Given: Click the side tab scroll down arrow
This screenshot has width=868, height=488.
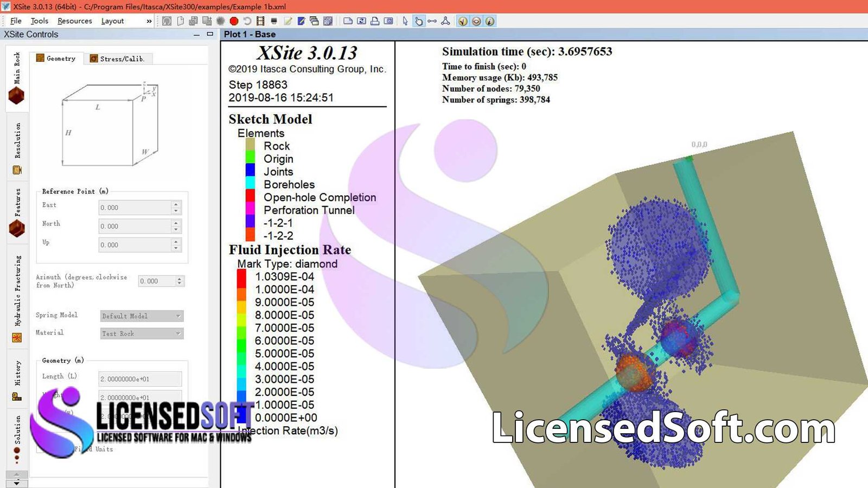Looking at the screenshot, I should click(17, 483).
